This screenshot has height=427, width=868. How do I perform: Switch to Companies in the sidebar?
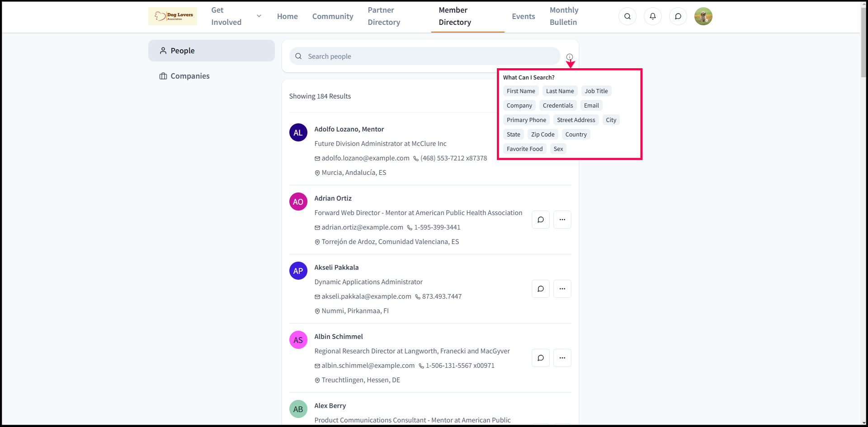212,76
